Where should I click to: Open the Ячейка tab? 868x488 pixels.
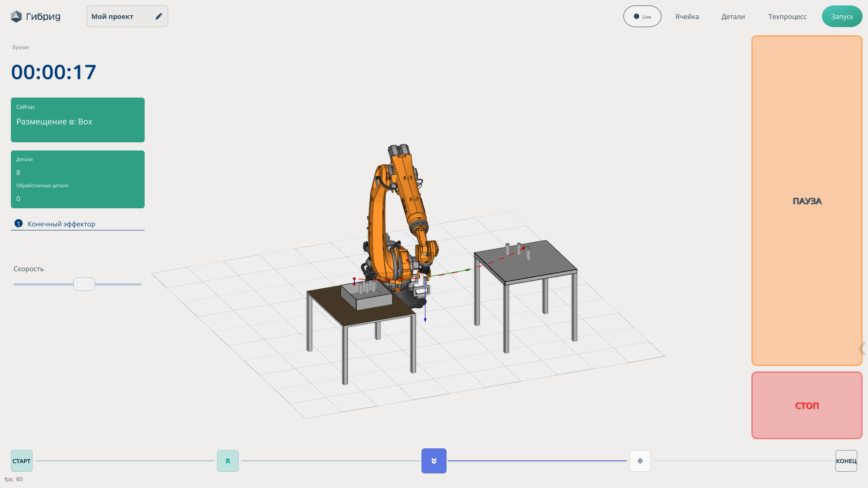tap(687, 17)
